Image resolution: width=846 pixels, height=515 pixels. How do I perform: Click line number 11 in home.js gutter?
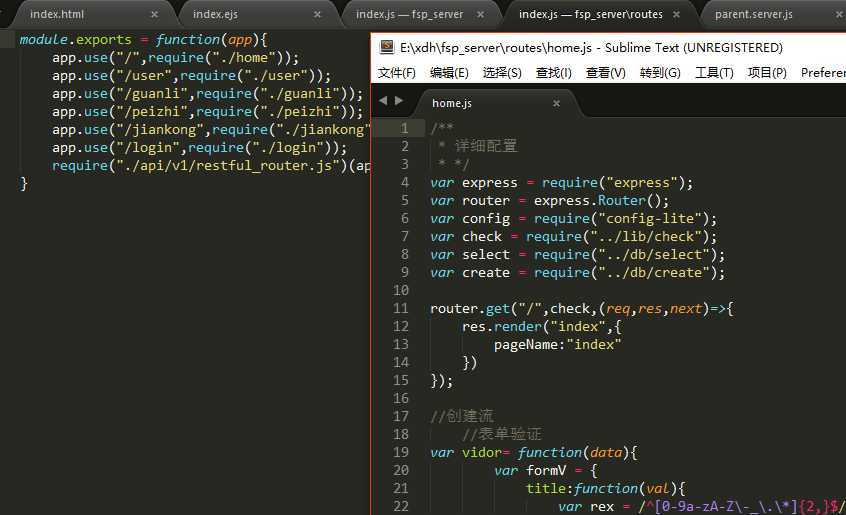click(x=401, y=308)
